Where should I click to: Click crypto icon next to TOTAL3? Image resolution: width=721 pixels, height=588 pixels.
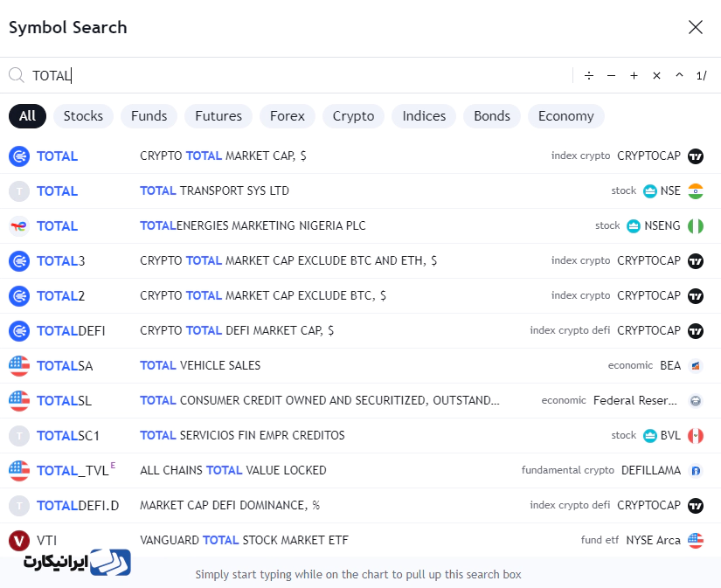[19, 261]
